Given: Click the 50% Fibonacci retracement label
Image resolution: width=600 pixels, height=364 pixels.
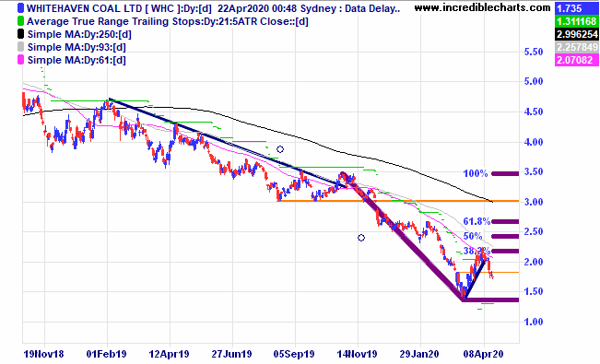Looking at the screenshot, I should [473, 236].
